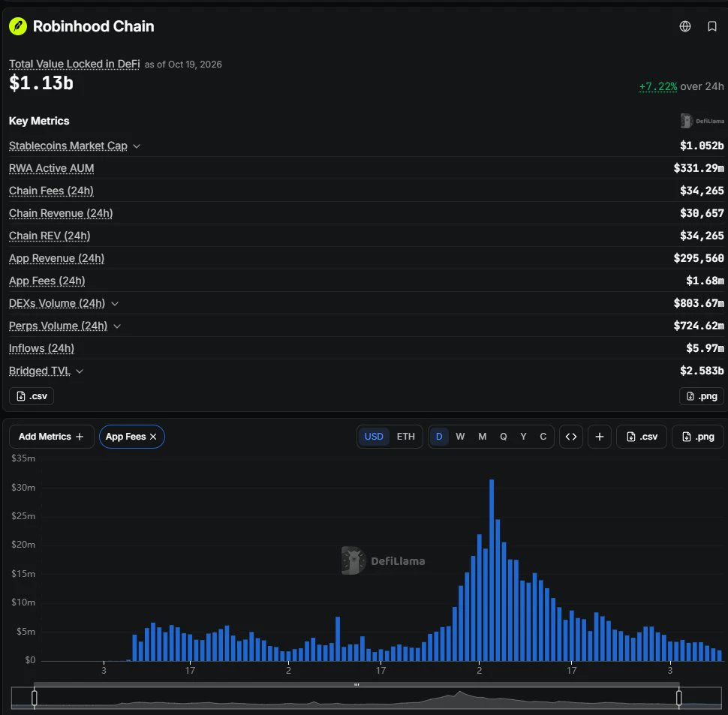Open the Add Metrics button
728x715 pixels.
point(52,437)
